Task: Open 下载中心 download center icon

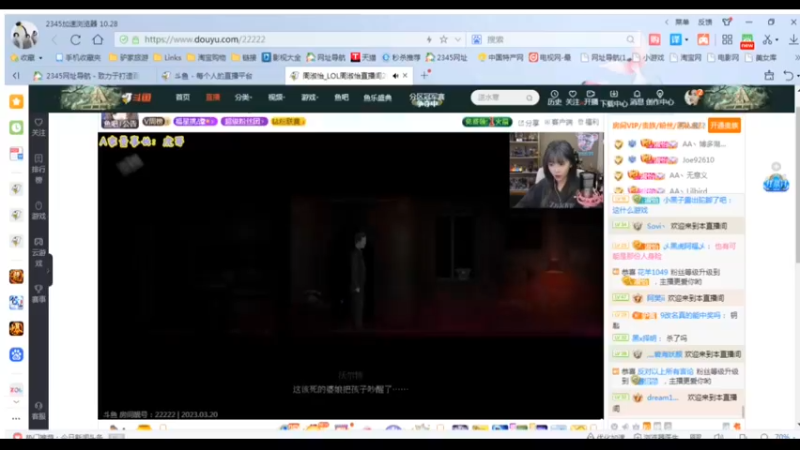Action: pyautogui.click(x=614, y=98)
